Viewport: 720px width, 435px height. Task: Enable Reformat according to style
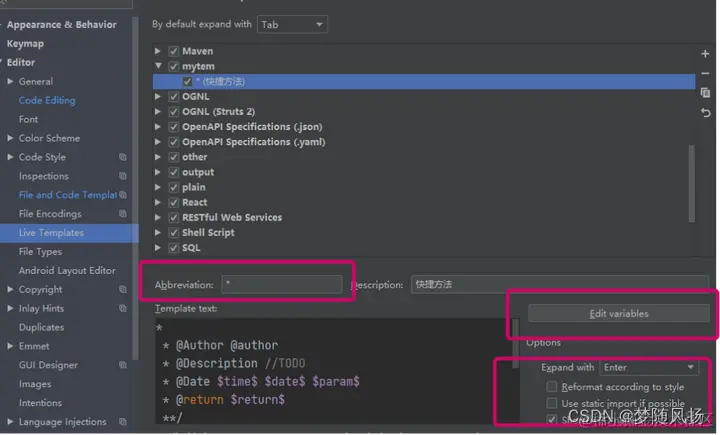[551, 386]
